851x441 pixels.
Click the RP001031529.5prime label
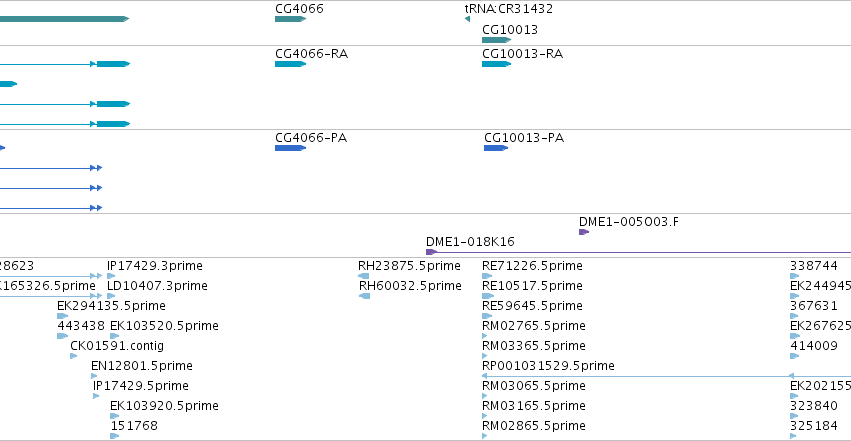coord(548,366)
